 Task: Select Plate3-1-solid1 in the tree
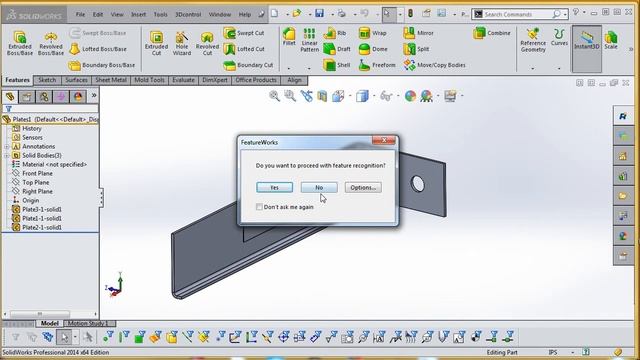point(37,209)
